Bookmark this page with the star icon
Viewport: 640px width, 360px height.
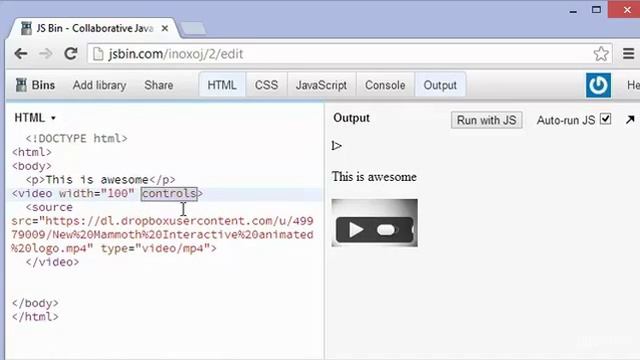coord(601,53)
